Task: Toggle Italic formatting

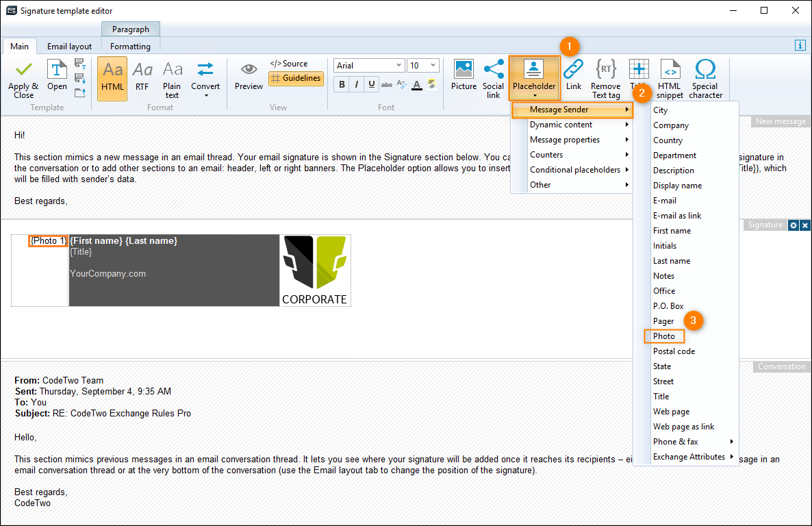Action: point(356,84)
